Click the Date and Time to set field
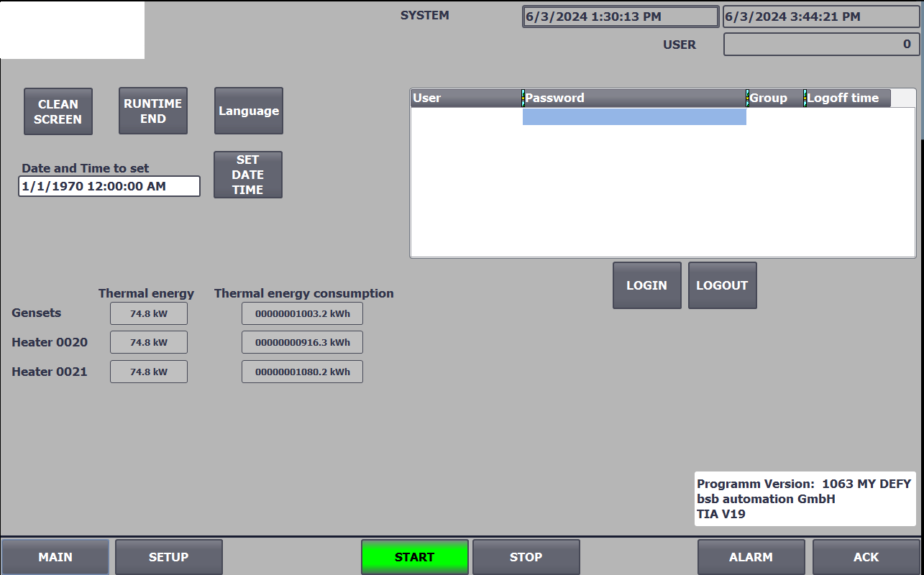 (x=109, y=187)
